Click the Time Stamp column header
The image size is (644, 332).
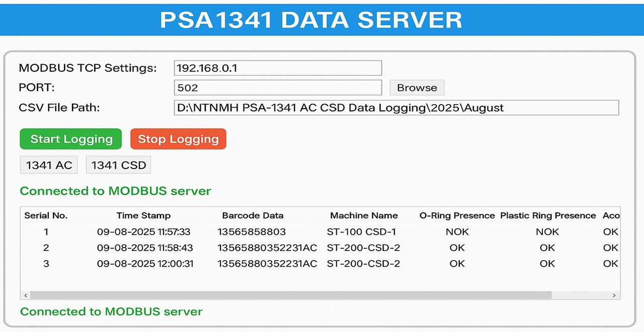click(143, 215)
